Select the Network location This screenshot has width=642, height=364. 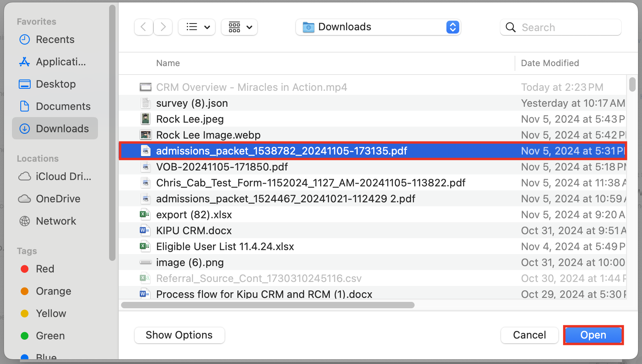[56, 221]
